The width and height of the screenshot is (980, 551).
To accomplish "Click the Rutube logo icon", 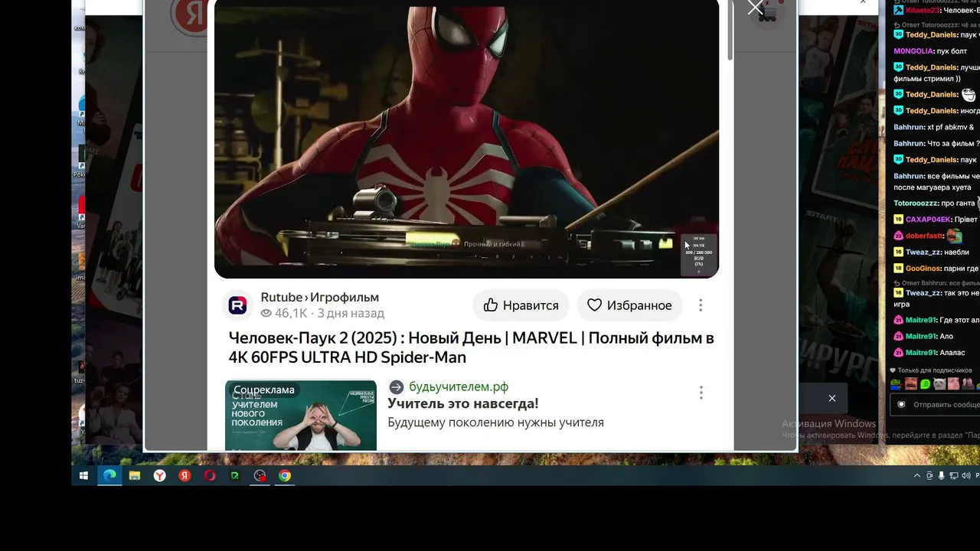I will pyautogui.click(x=237, y=305).
